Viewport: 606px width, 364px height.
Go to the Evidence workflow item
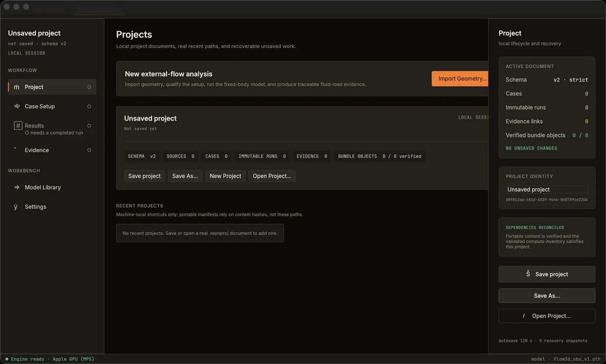[x=52, y=150]
